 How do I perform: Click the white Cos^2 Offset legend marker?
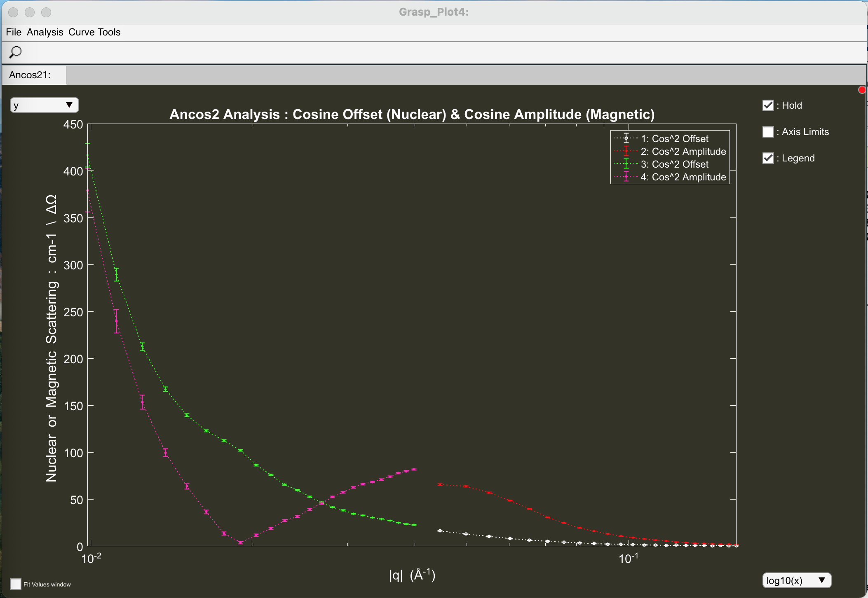[626, 138]
